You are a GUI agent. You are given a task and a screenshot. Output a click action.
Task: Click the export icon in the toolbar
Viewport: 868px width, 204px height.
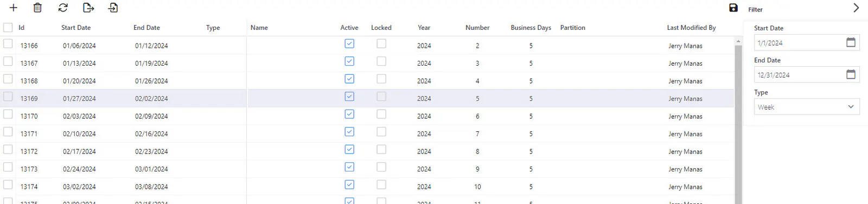click(88, 8)
